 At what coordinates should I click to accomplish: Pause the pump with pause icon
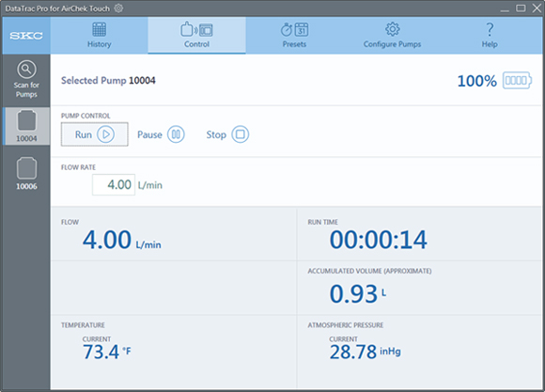(x=176, y=134)
